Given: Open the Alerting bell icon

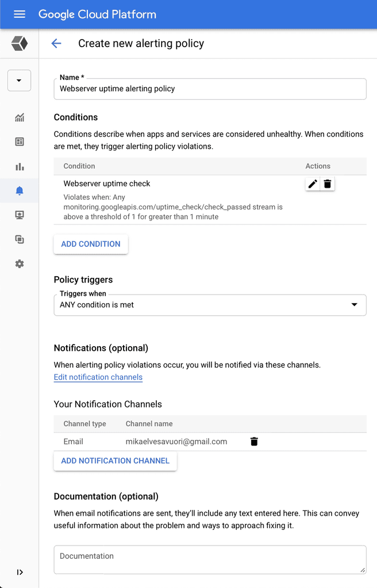Looking at the screenshot, I should 19,191.
